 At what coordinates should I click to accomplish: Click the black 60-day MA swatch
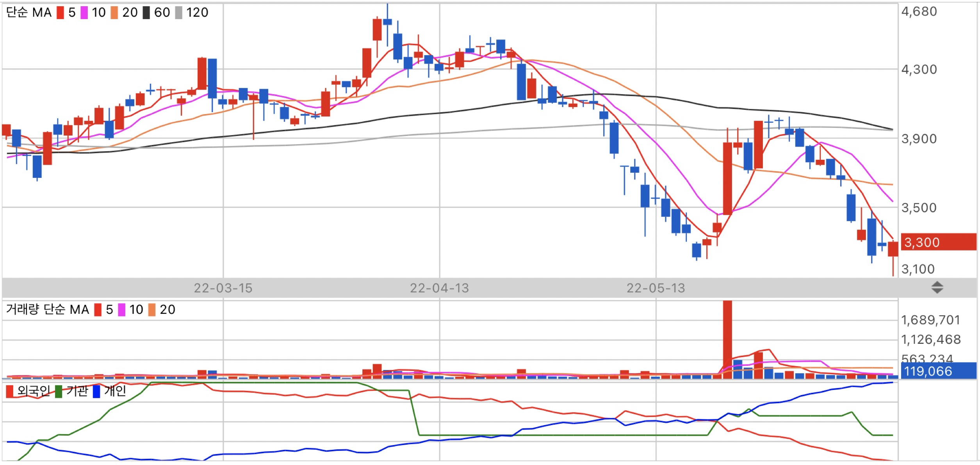[x=146, y=13]
